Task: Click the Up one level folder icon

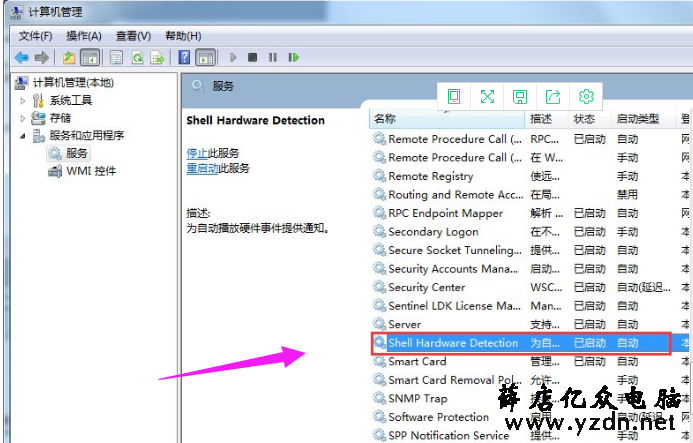Action: click(x=69, y=57)
